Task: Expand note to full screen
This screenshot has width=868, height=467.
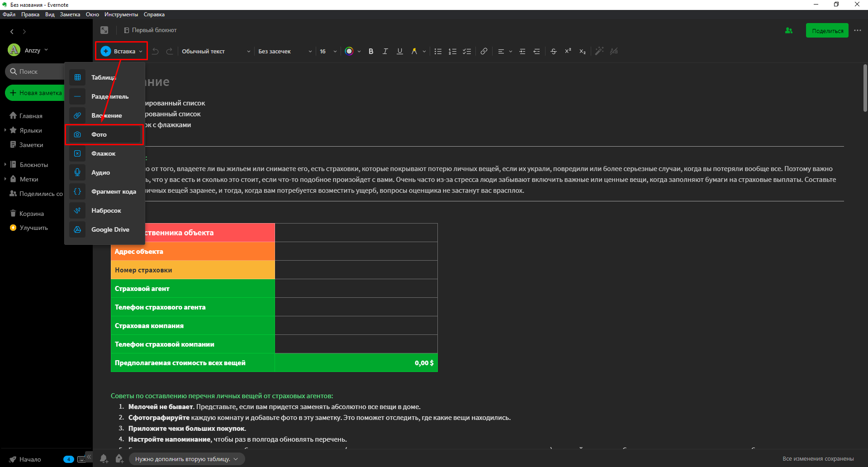Action: tap(104, 30)
